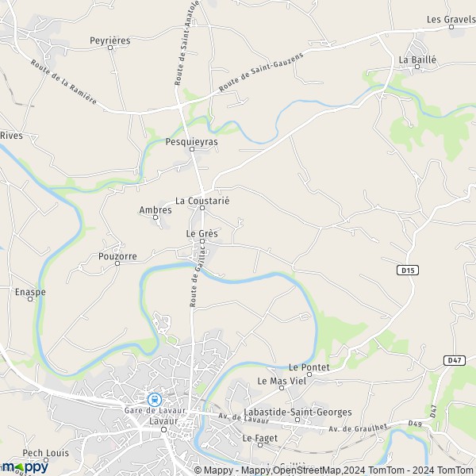Select the Lavaur town marker
The width and height of the screenshot is (476, 476).
pos(164,429)
